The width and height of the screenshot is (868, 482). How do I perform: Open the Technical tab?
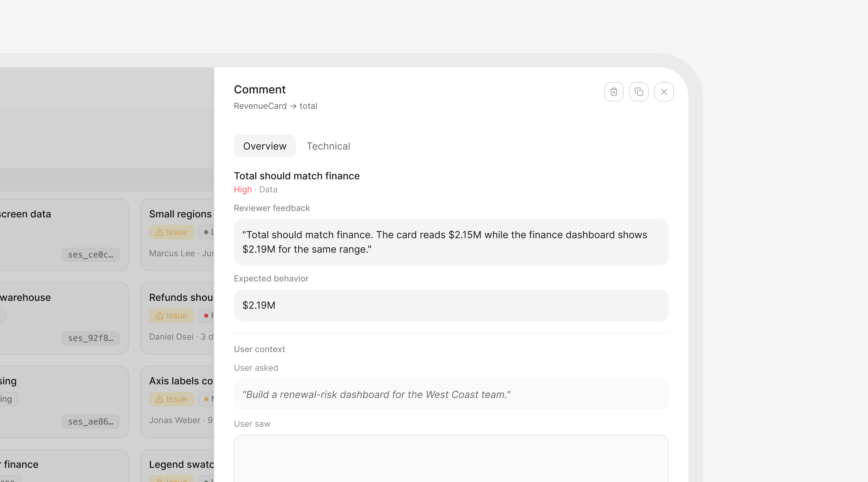coord(328,146)
